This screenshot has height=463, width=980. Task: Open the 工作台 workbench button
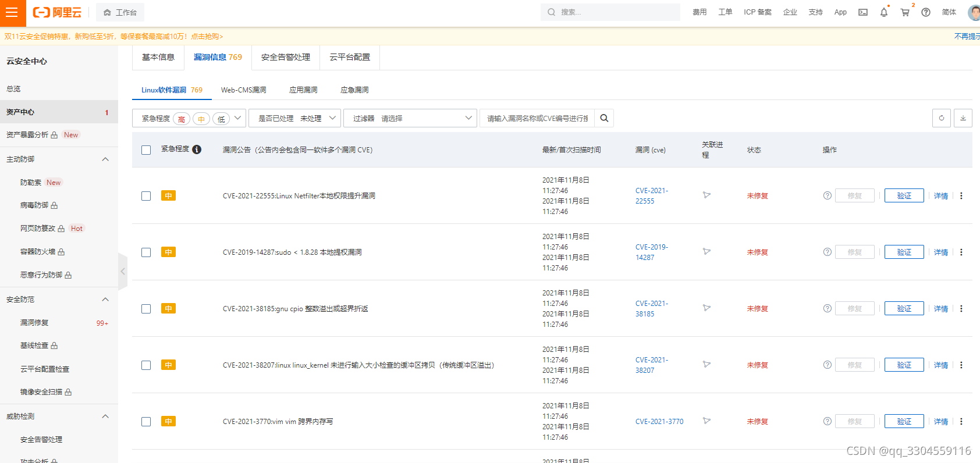click(x=120, y=12)
